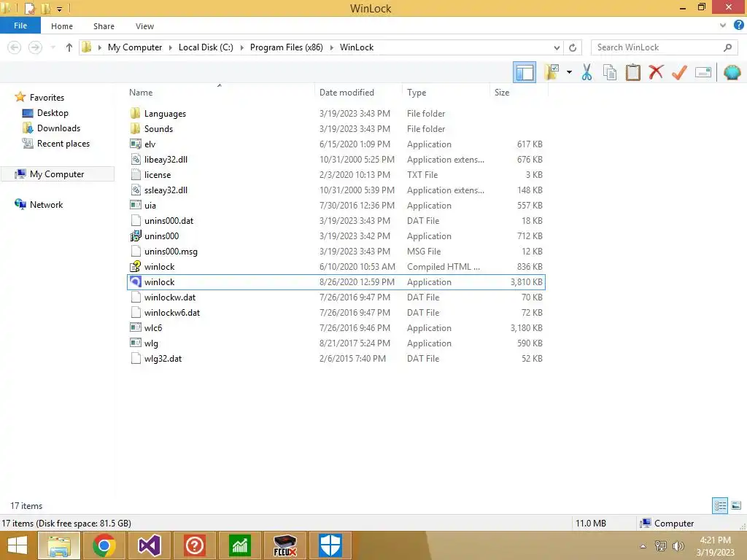Expand breadcrumb arrow after My Computer

(x=170, y=47)
